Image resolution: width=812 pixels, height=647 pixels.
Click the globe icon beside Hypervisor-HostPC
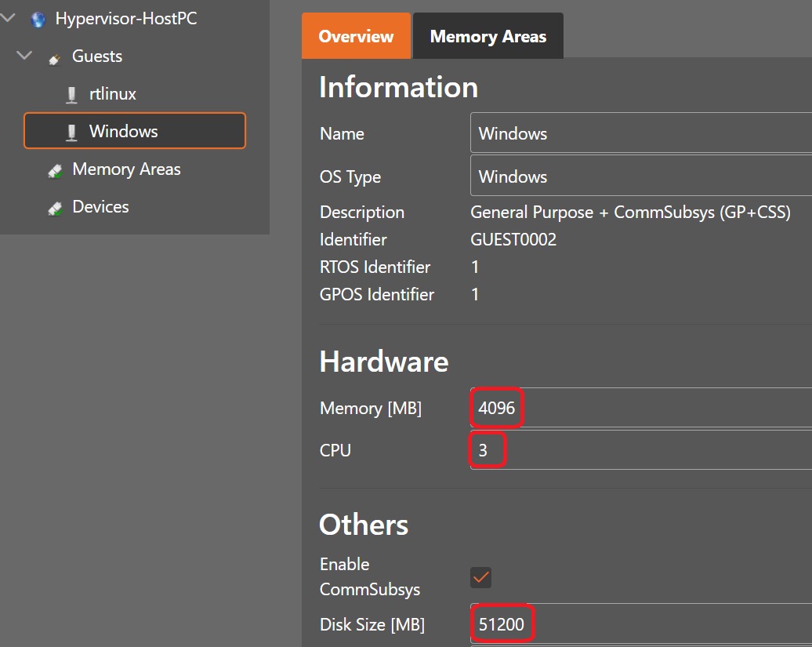pyautogui.click(x=38, y=20)
